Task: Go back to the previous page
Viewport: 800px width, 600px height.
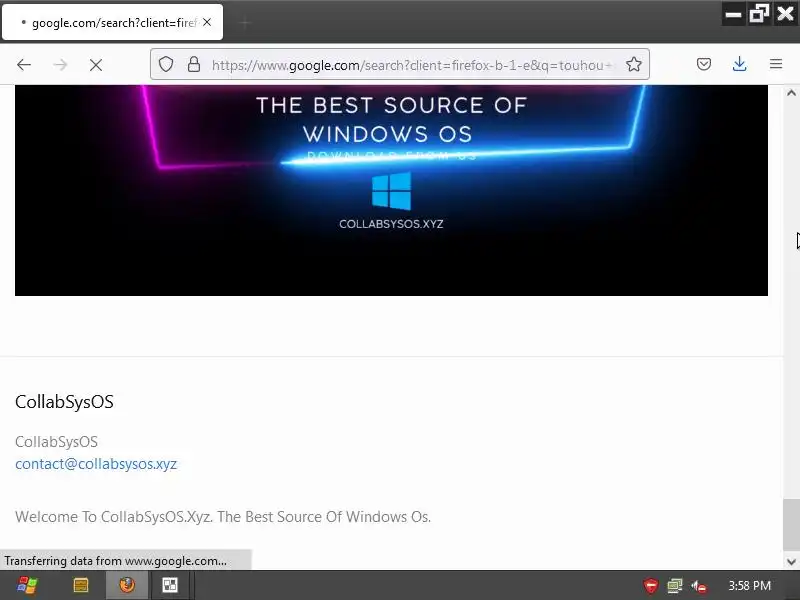Action: 24,65
